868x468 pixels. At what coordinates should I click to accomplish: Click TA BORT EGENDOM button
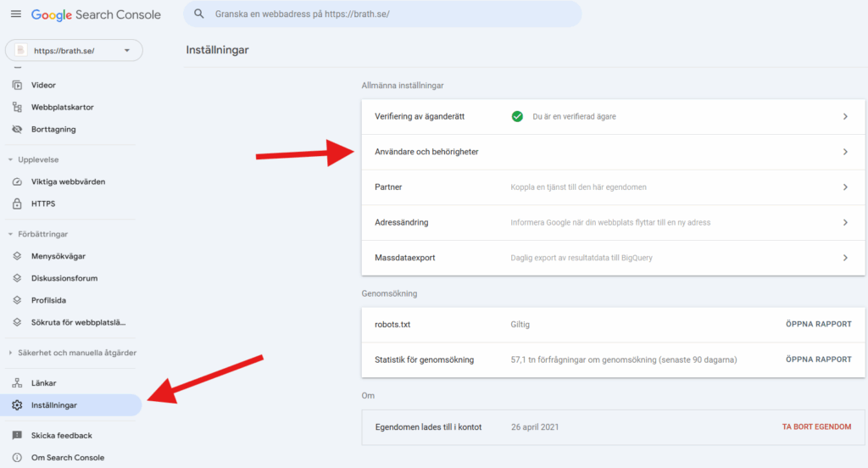click(816, 426)
